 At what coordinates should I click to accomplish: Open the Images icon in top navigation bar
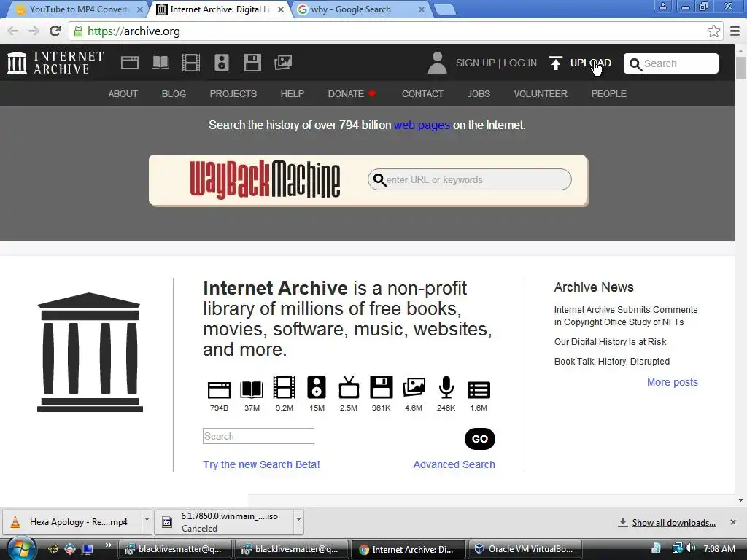283,63
